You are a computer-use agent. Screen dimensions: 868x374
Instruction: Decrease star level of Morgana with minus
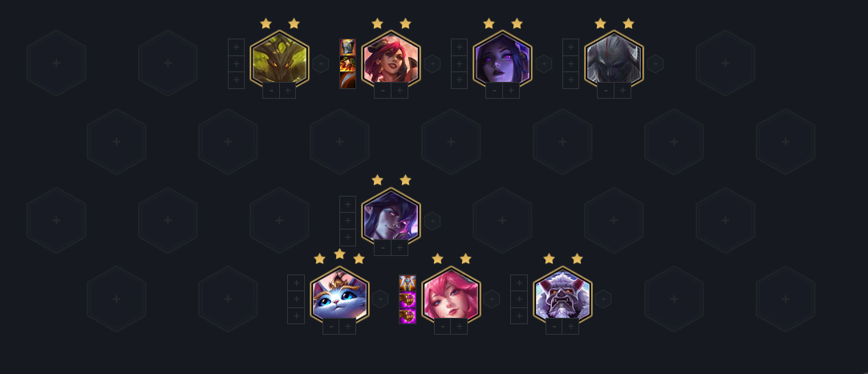[494, 91]
